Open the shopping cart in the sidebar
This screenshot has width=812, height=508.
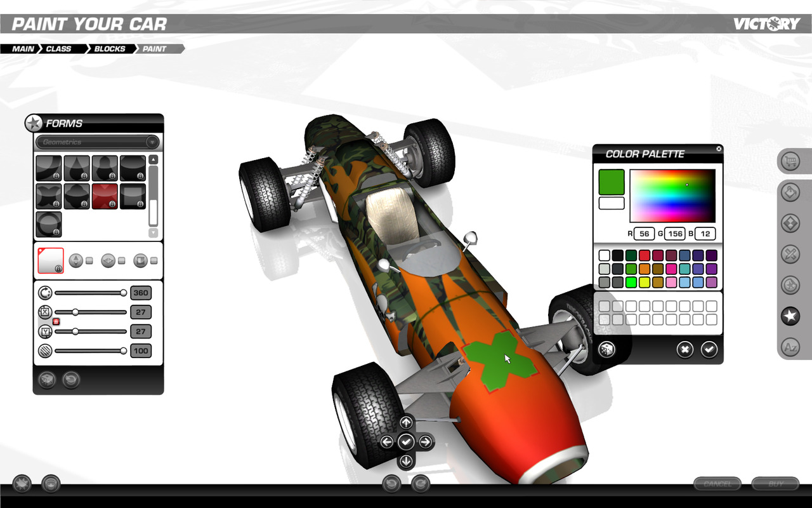[x=790, y=161]
